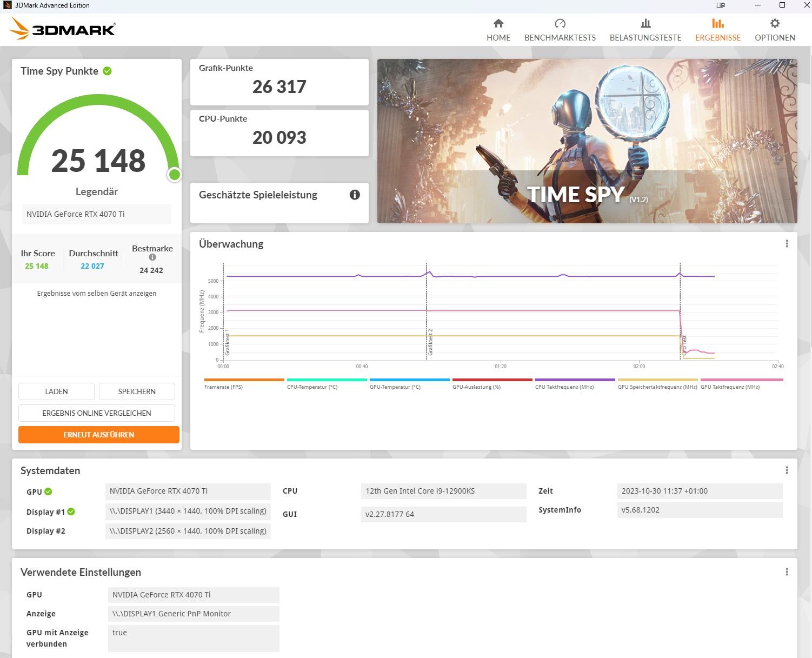
Task: Toggle GPU Speichertaktfrequenz legend swatch
Action: 658,380
